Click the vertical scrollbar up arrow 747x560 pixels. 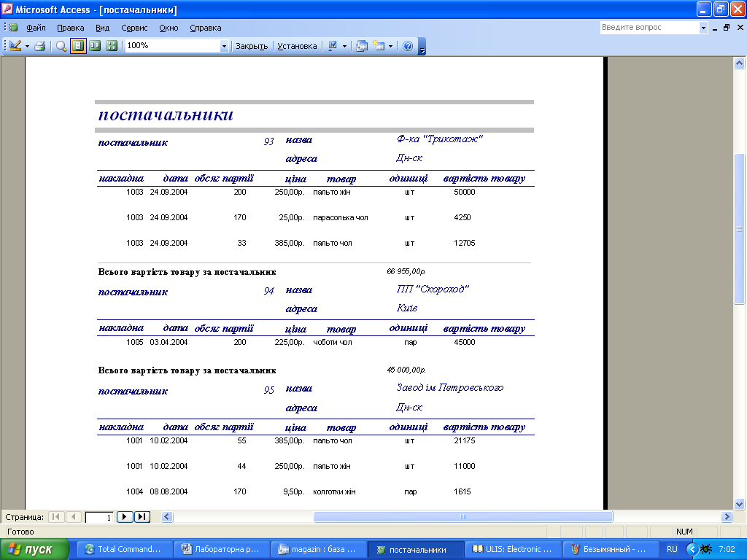pos(740,63)
